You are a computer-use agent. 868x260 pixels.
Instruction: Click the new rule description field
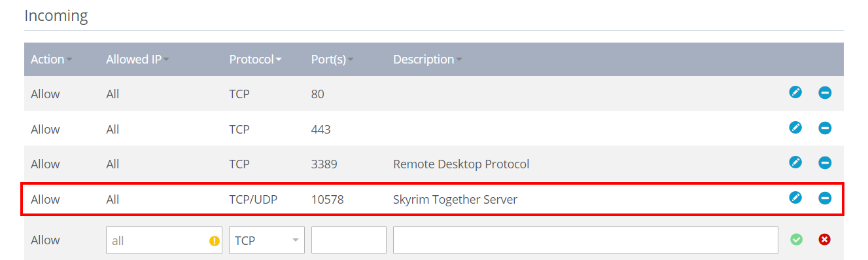click(585, 240)
